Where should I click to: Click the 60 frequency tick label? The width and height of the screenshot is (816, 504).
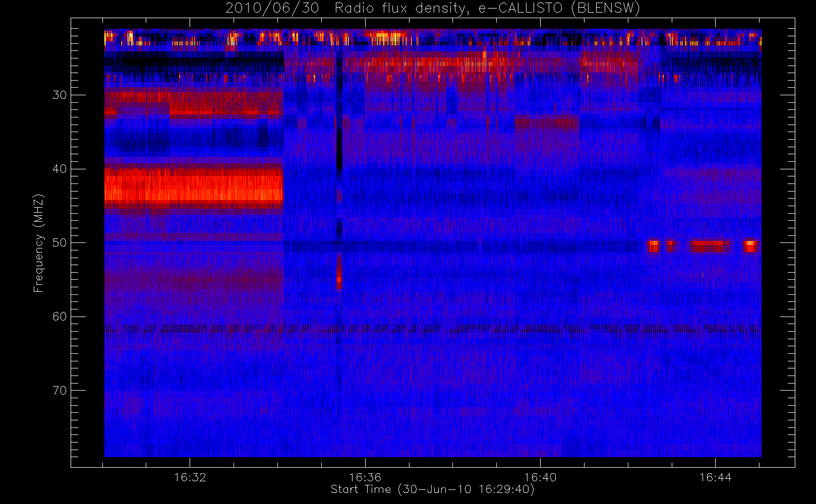tap(60, 317)
